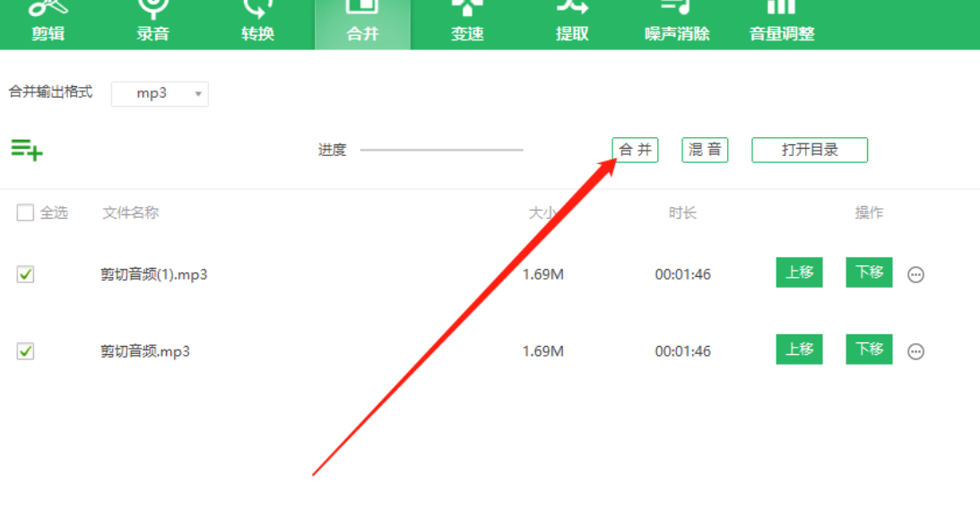The height and width of the screenshot is (510, 980).
Task: Go to the 变速 speed change tab
Action: pos(467,23)
